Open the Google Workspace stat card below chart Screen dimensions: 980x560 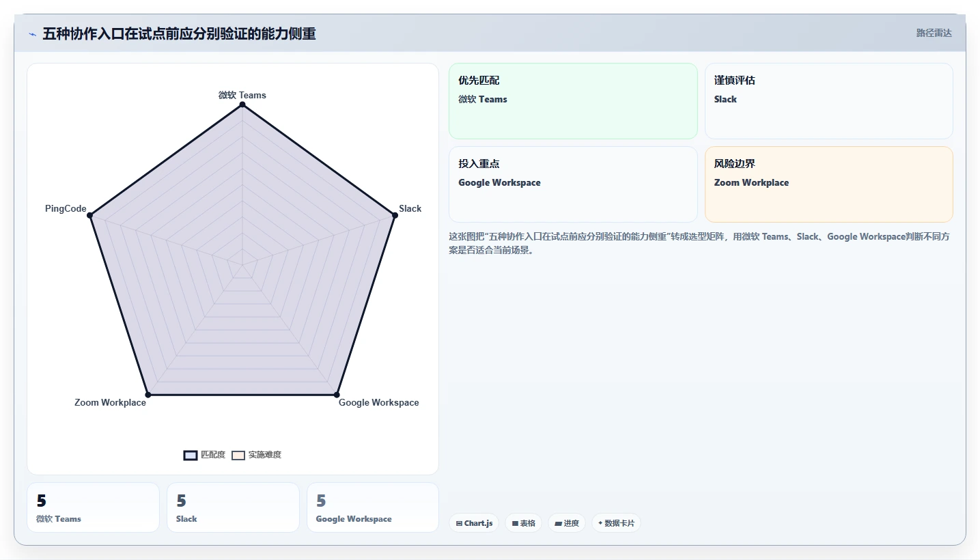tap(373, 507)
